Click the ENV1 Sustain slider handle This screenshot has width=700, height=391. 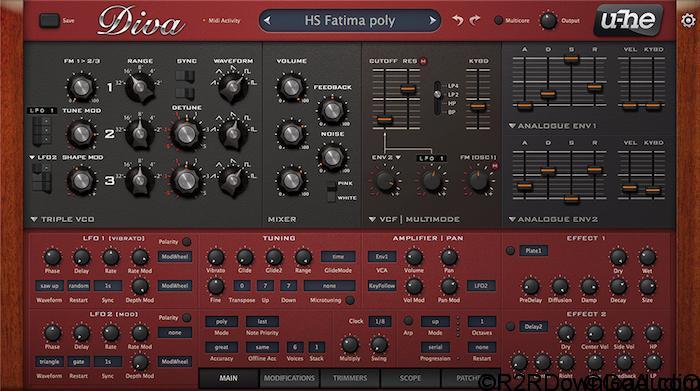pyautogui.click(x=571, y=58)
